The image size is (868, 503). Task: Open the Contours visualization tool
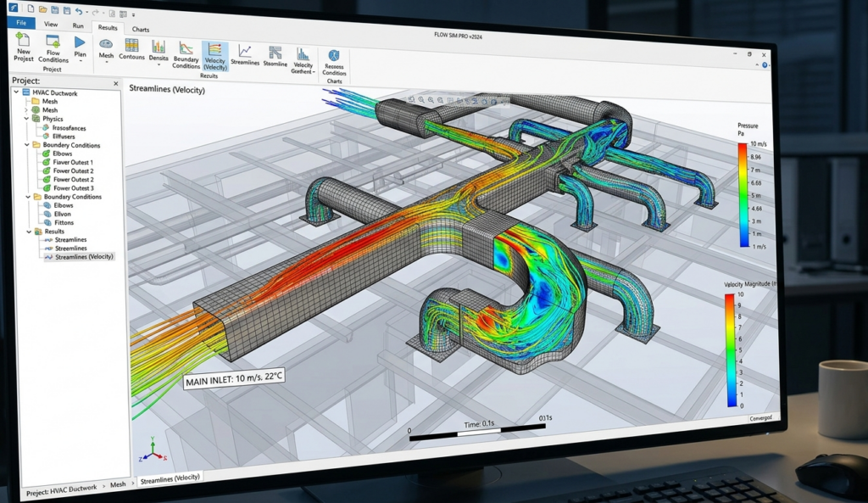coord(131,47)
